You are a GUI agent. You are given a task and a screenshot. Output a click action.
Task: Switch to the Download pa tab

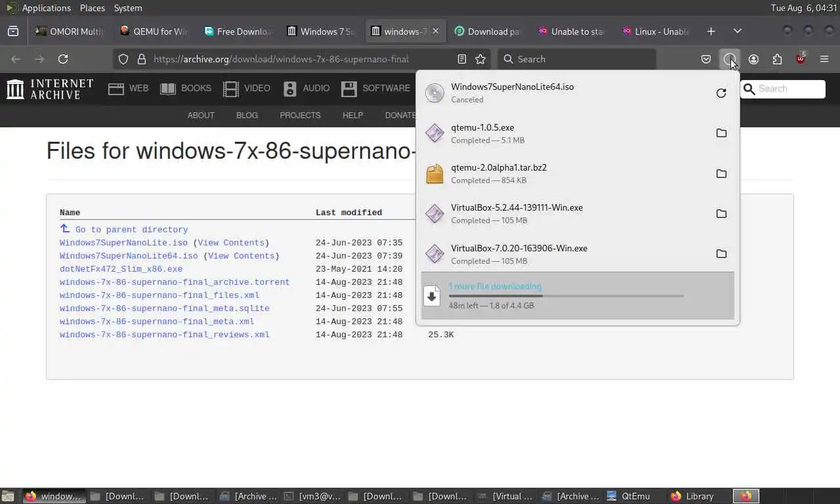coord(488,31)
